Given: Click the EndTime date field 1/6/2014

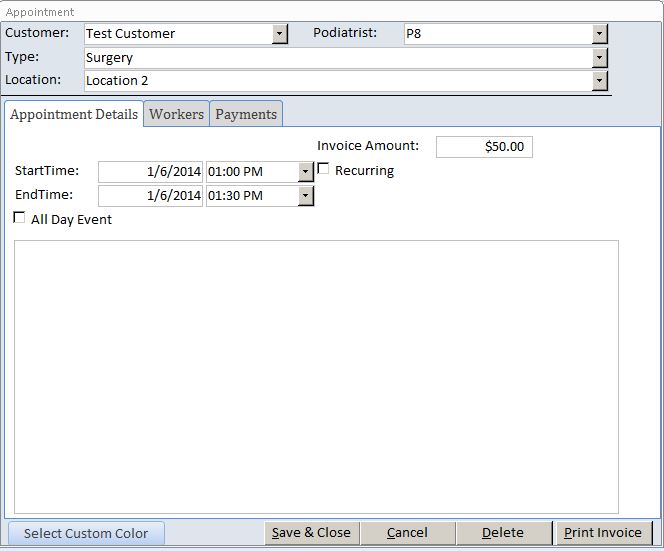Looking at the screenshot, I should pyautogui.click(x=150, y=196).
